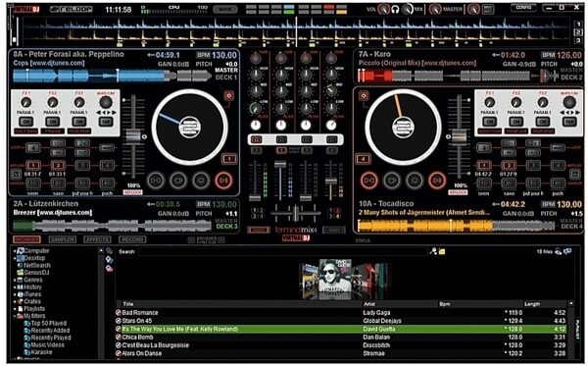The image size is (588, 366).
Task: Hit the sync button on left deck 1
Action: coord(155,181)
